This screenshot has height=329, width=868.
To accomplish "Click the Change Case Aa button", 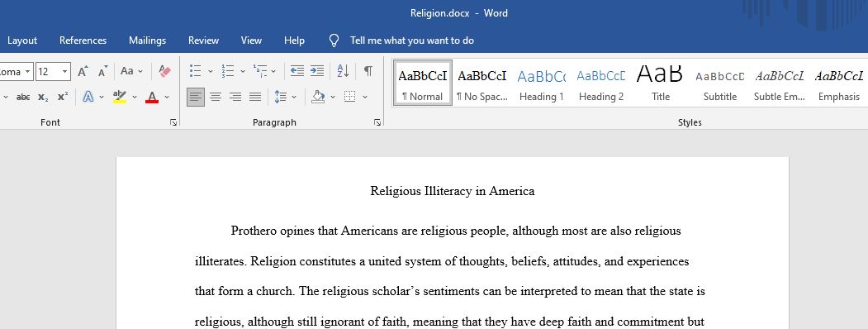I will [126, 71].
